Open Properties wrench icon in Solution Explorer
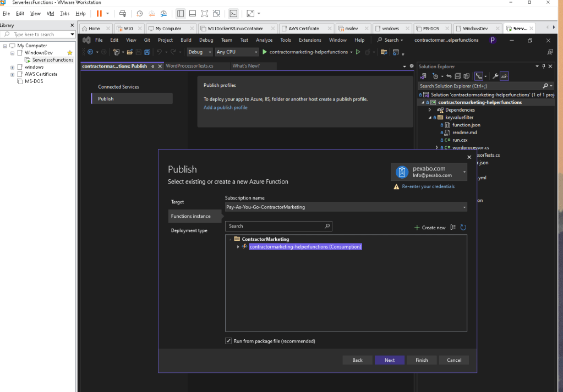This screenshot has height=392, width=563. 495,76
